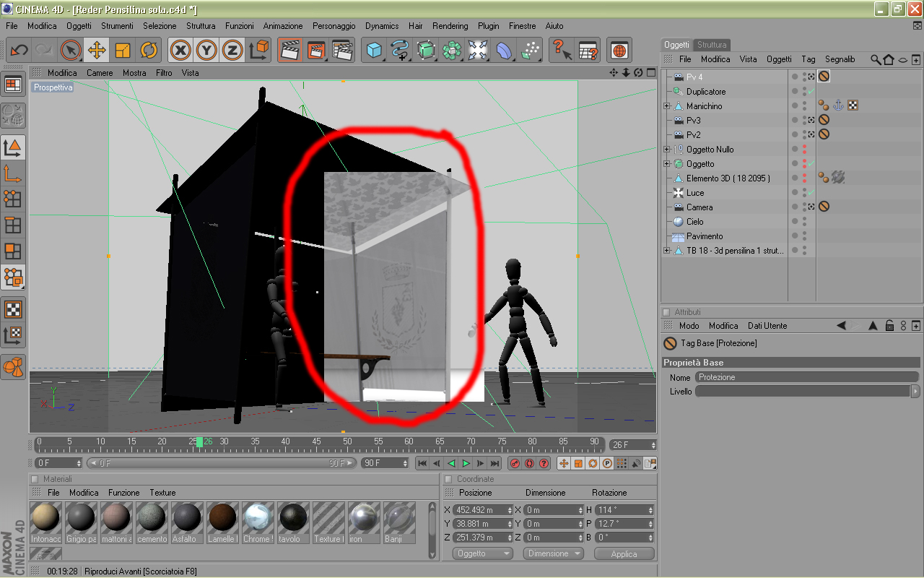Click the Applica button
This screenshot has height=578, width=924.
pyautogui.click(x=624, y=553)
